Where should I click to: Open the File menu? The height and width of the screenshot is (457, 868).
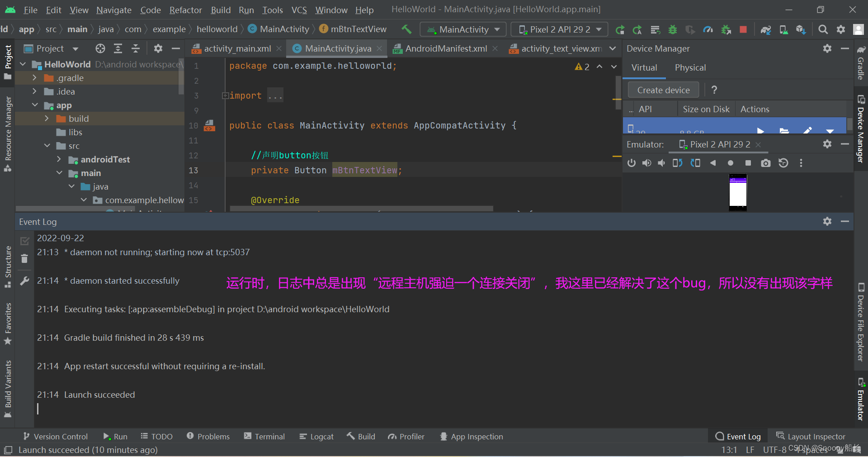point(30,10)
